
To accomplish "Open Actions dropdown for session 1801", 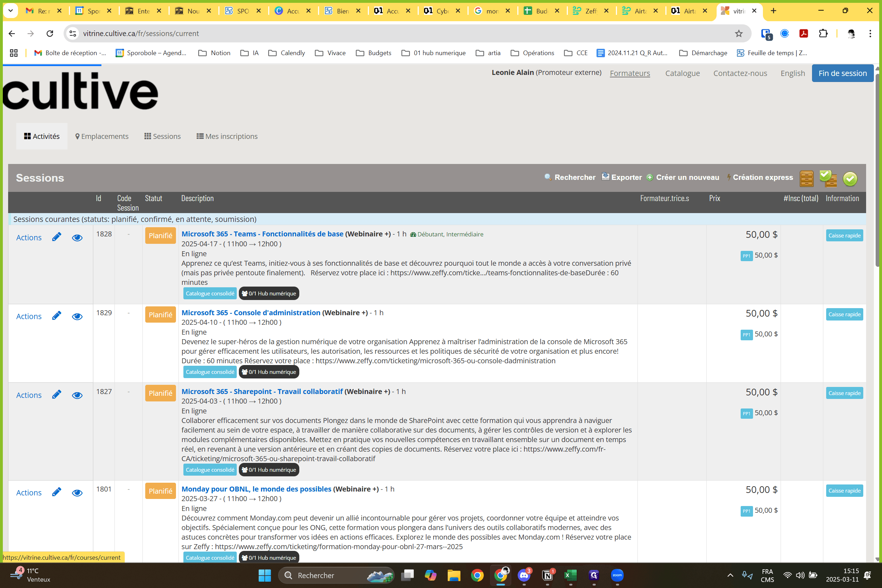I will tap(29, 492).
